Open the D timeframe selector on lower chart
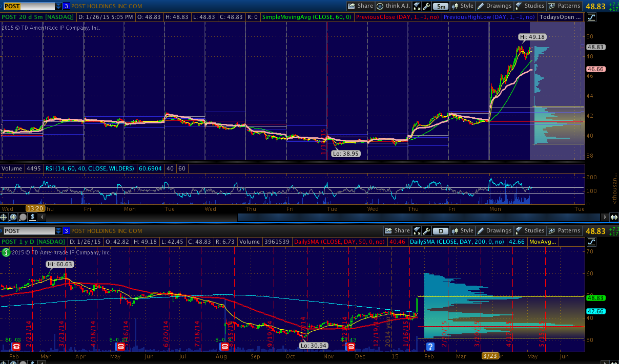The image size is (619, 364). click(x=441, y=231)
